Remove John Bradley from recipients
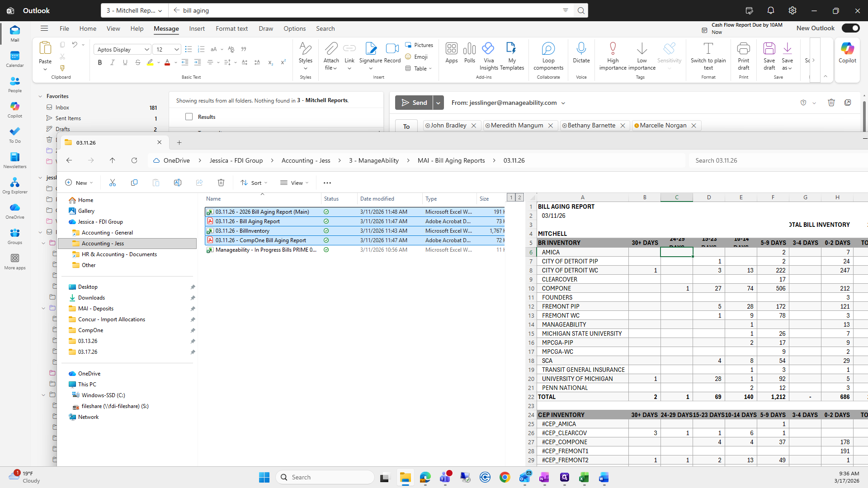868x488 pixels. 474,126
